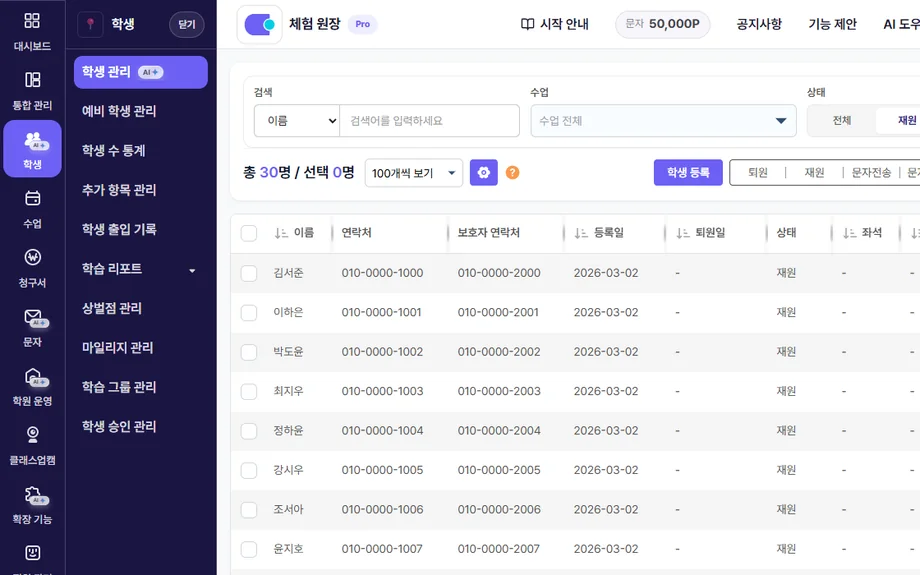Open the 100개씩 보기 page size dropdown

414,173
